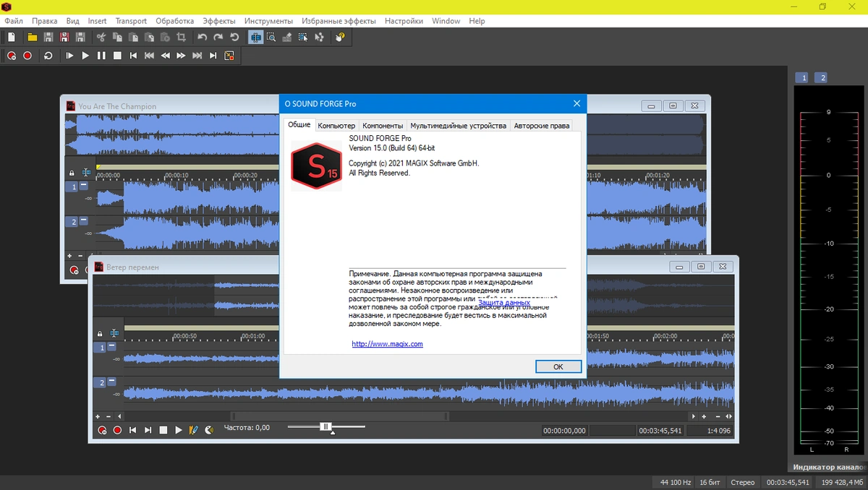Open the Transport menu

131,21
